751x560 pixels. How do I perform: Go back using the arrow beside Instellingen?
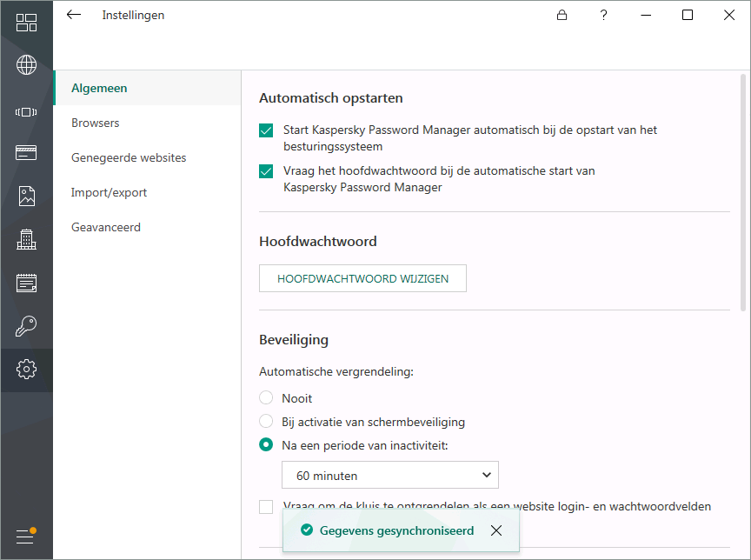pos(74,15)
